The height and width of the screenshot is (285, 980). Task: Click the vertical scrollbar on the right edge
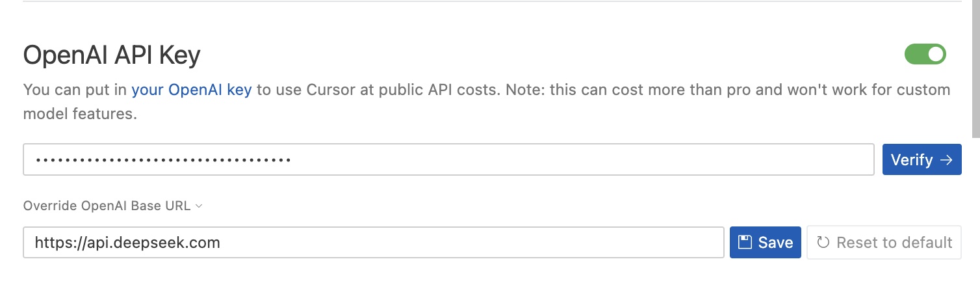pyautogui.click(x=975, y=65)
